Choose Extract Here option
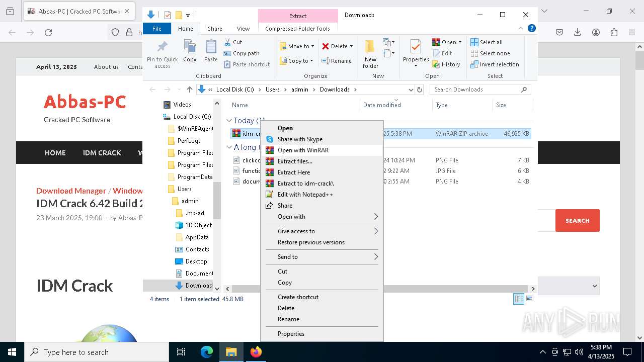 [x=322, y=172]
